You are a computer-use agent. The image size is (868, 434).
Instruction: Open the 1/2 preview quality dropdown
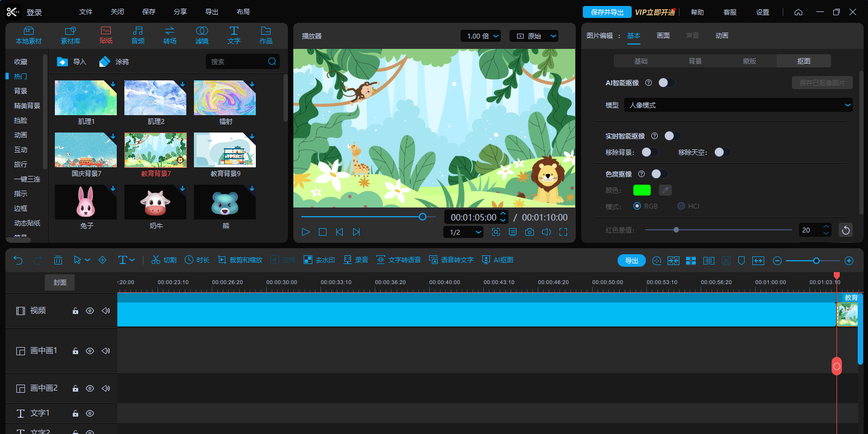click(x=463, y=232)
